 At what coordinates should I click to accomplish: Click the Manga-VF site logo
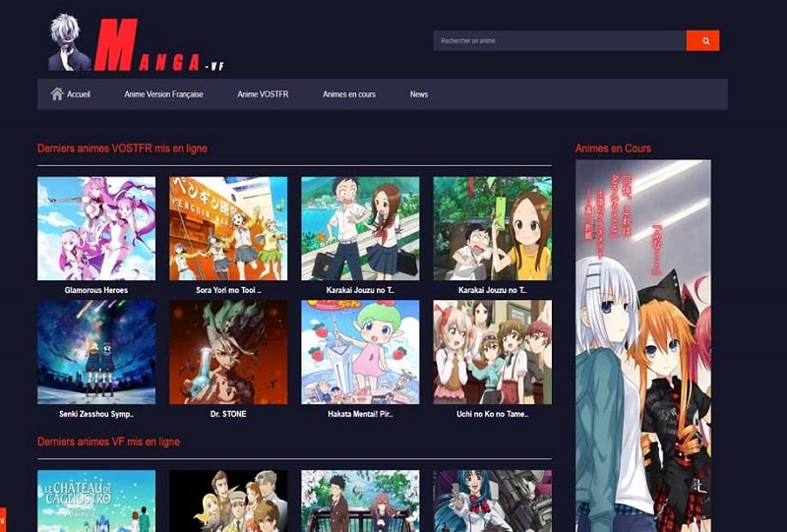[x=137, y=44]
